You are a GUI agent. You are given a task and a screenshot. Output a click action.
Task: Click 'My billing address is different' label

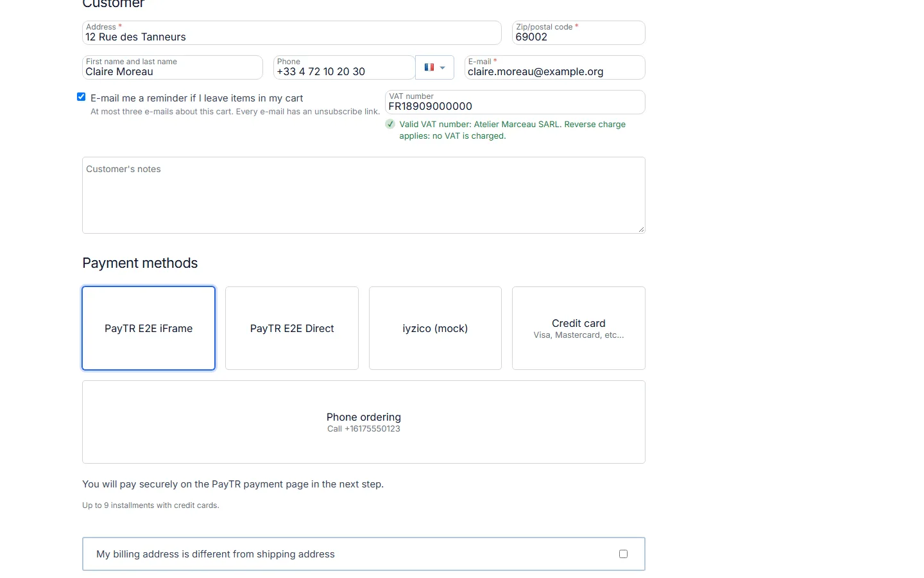click(x=216, y=554)
